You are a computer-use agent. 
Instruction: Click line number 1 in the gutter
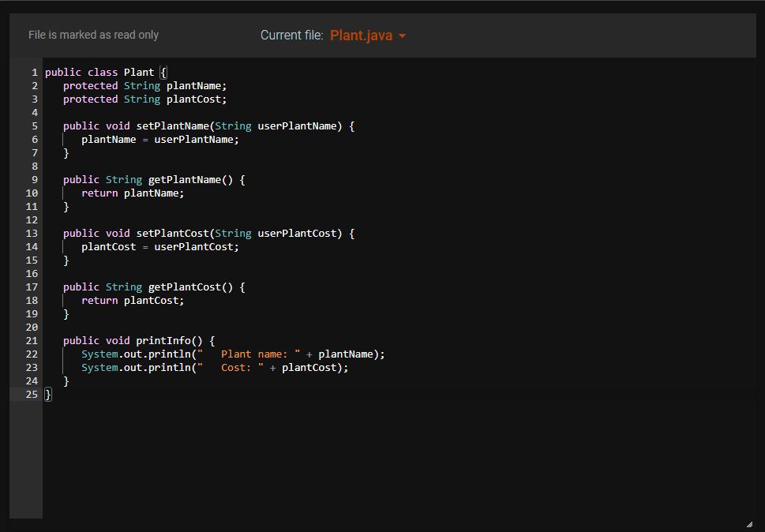click(34, 72)
